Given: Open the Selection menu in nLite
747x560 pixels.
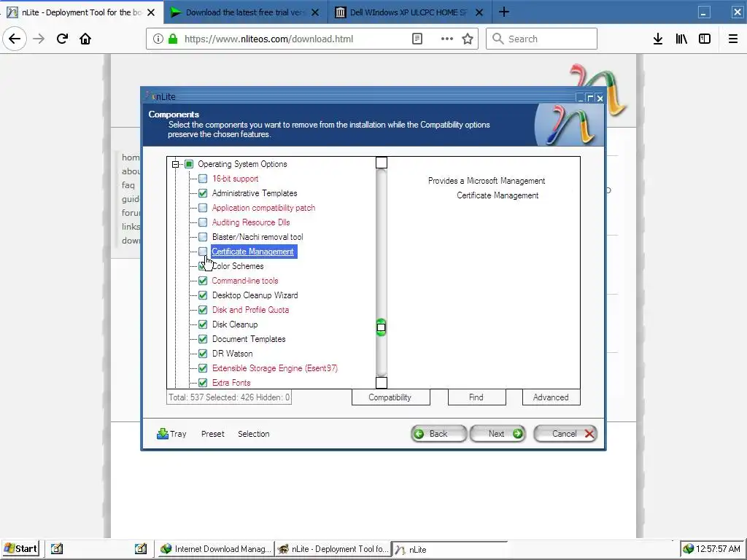Looking at the screenshot, I should [x=253, y=434].
